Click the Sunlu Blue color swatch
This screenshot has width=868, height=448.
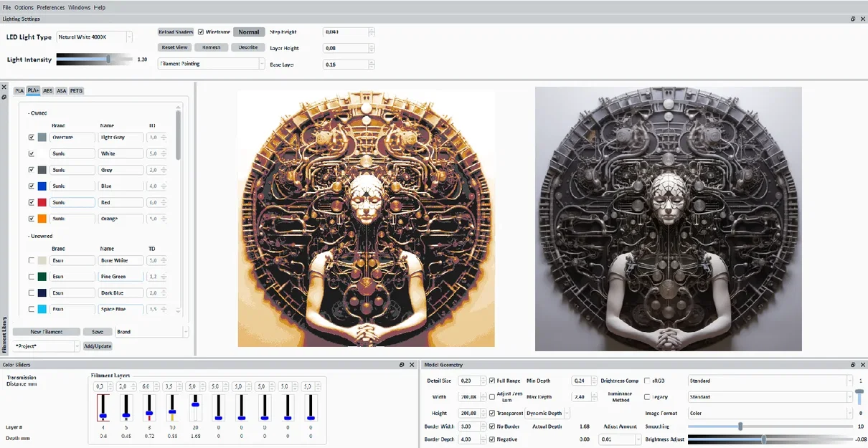tap(42, 186)
